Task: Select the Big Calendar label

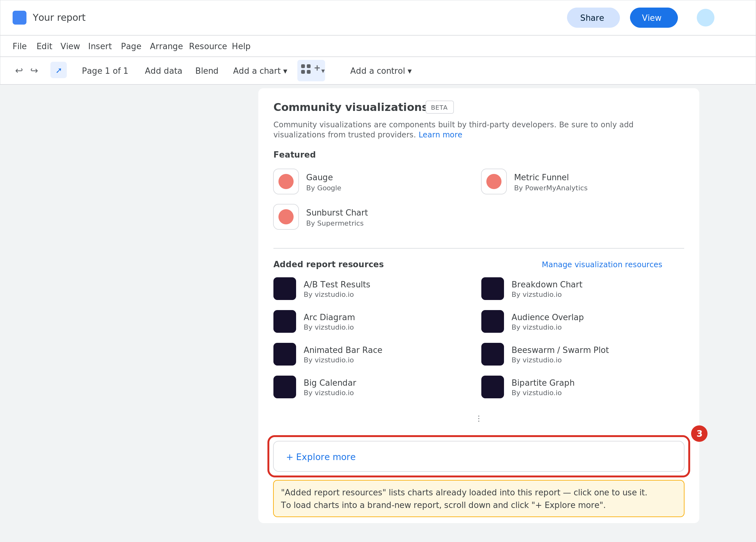Action: [330, 383]
